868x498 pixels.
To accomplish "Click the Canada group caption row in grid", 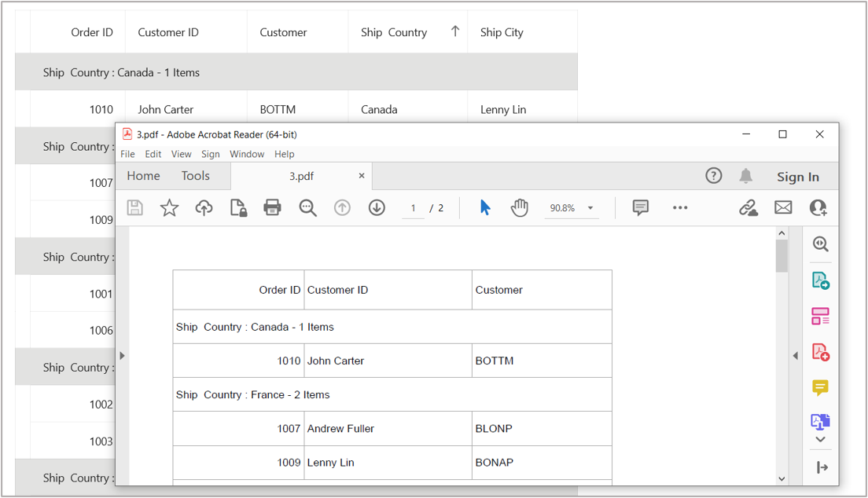I will (296, 72).
